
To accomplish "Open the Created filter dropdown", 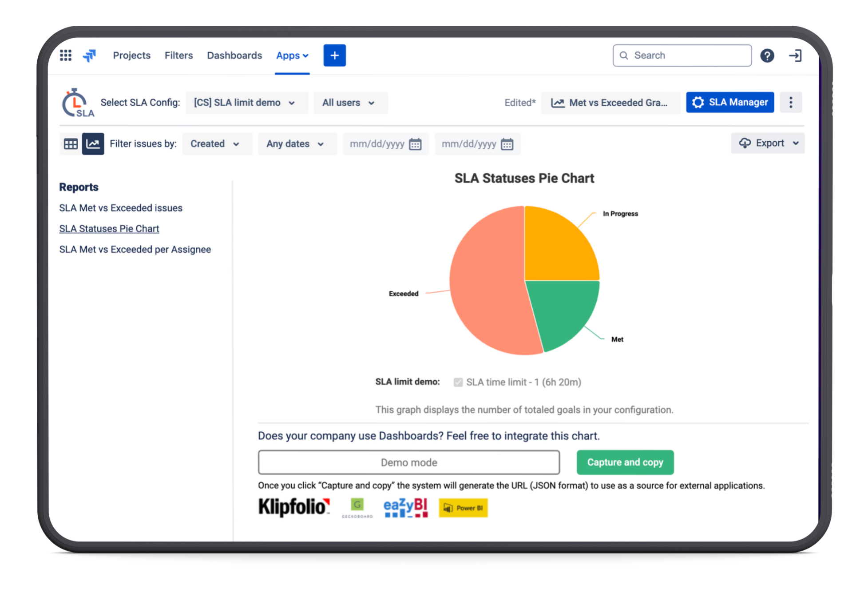I will tap(217, 143).
